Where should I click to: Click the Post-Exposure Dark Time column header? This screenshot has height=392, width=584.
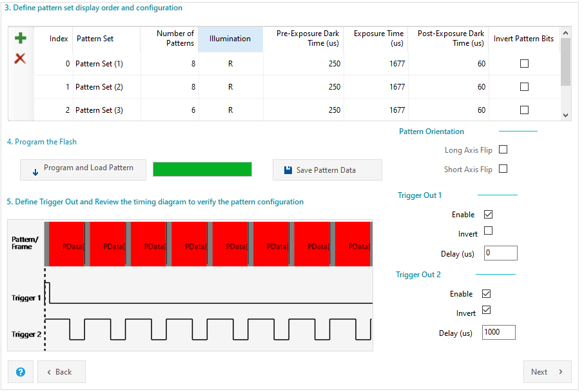449,39
